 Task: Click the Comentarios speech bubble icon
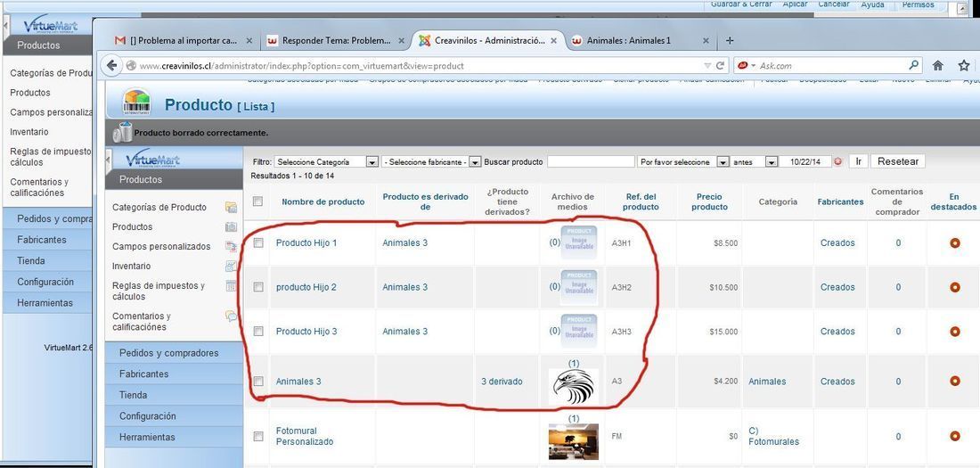232,316
